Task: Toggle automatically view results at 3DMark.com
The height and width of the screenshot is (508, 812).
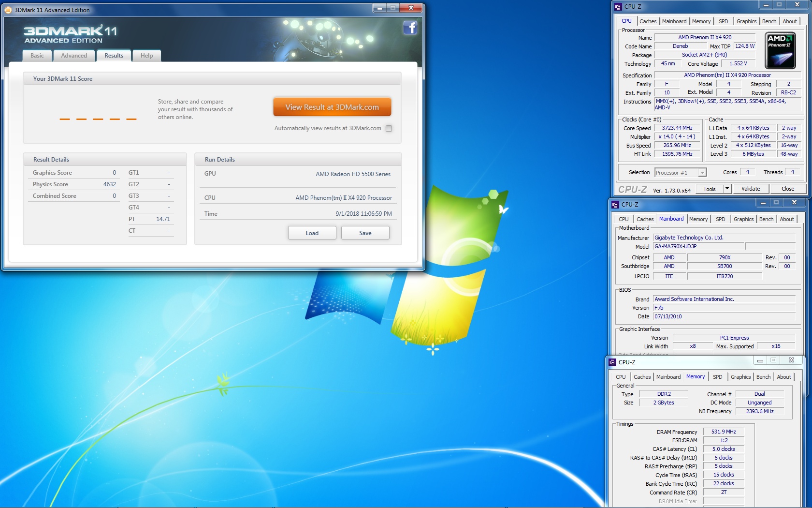Action: pos(389,128)
